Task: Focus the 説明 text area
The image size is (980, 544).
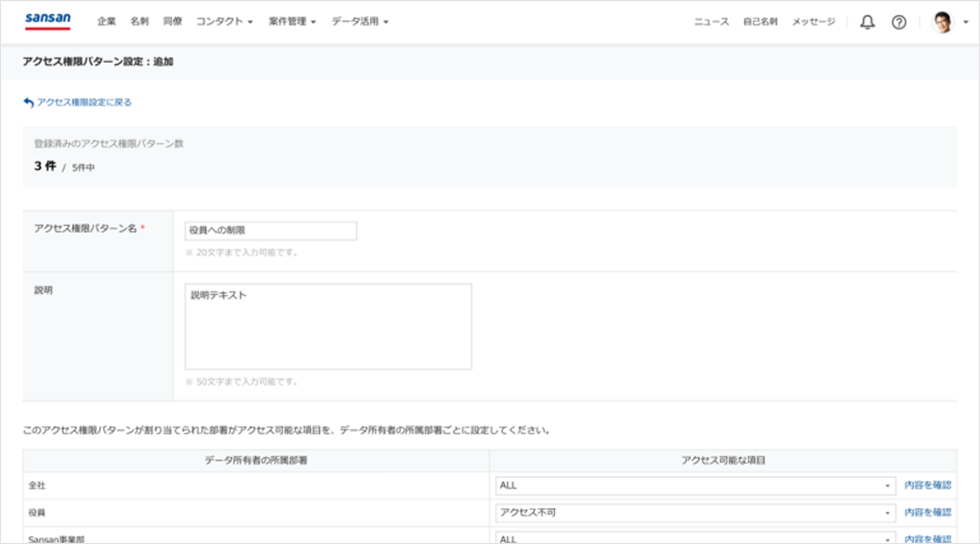Action: (x=328, y=327)
